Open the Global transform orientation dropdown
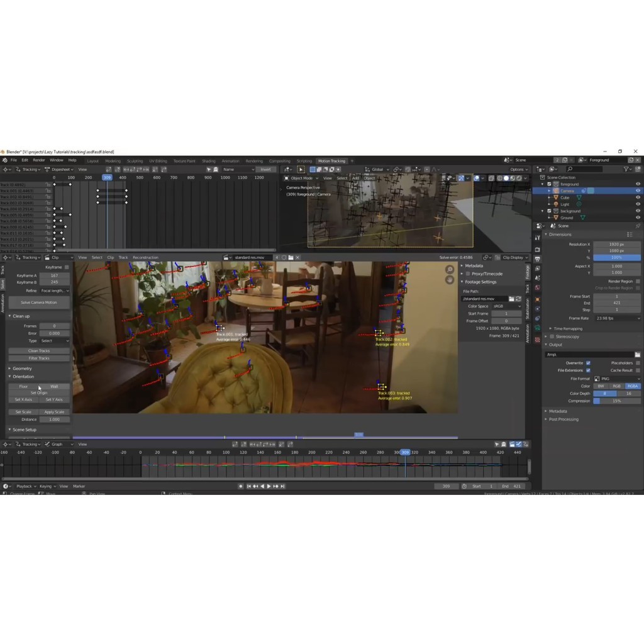 click(x=377, y=169)
